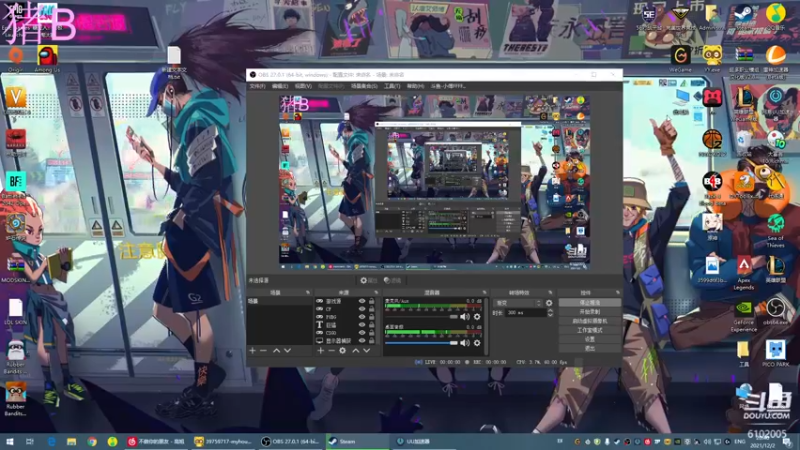The image size is (800, 450).
Task: Open settings gear for 麦克风/Aux channel
Action: coord(477,317)
